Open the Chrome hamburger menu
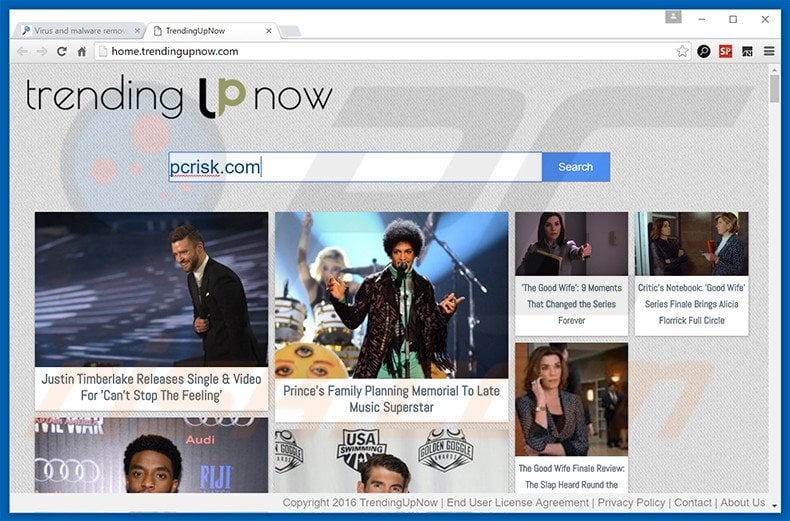This screenshot has height=521, width=790. pyautogui.click(x=769, y=51)
